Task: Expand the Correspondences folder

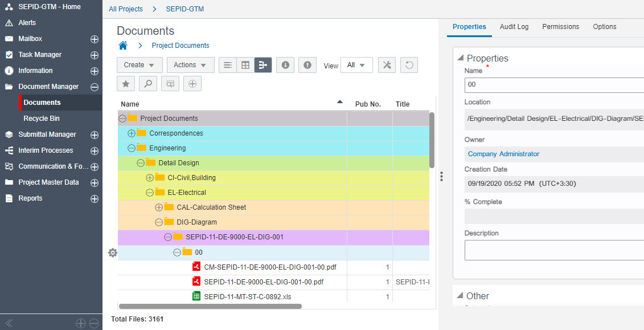Action: [x=132, y=133]
